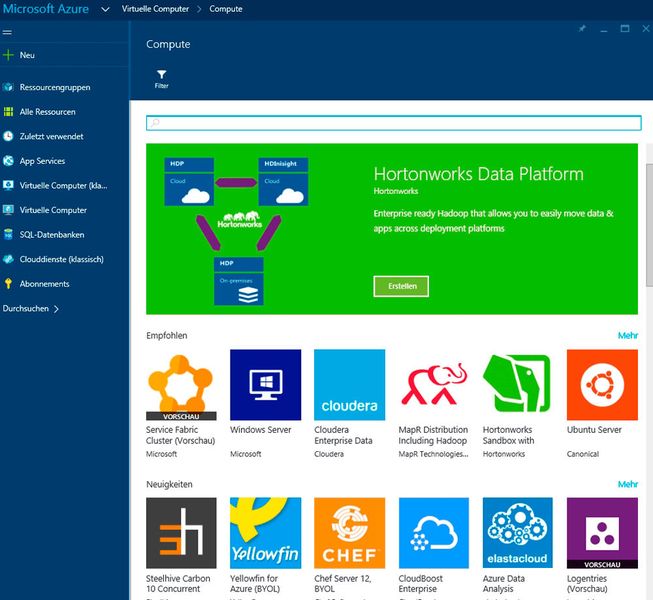Click the Zuletzt verwendet clock icon
The height and width of the screenshot is (600, 653).
click(8, 136)
